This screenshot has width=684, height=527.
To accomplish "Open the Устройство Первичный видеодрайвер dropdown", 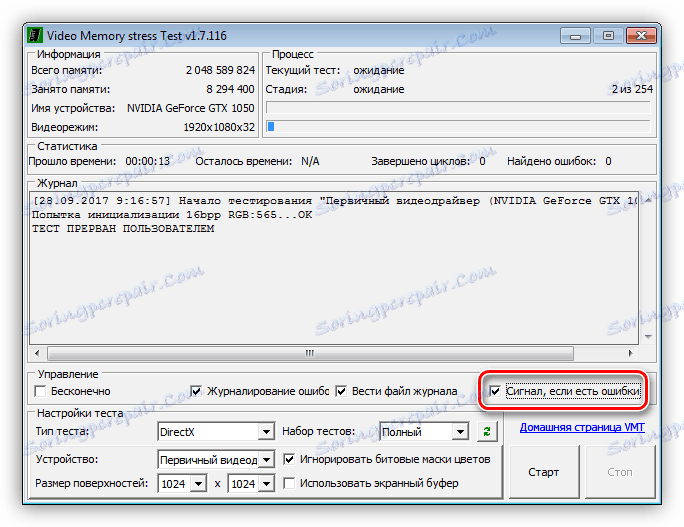I will point(266,459).
